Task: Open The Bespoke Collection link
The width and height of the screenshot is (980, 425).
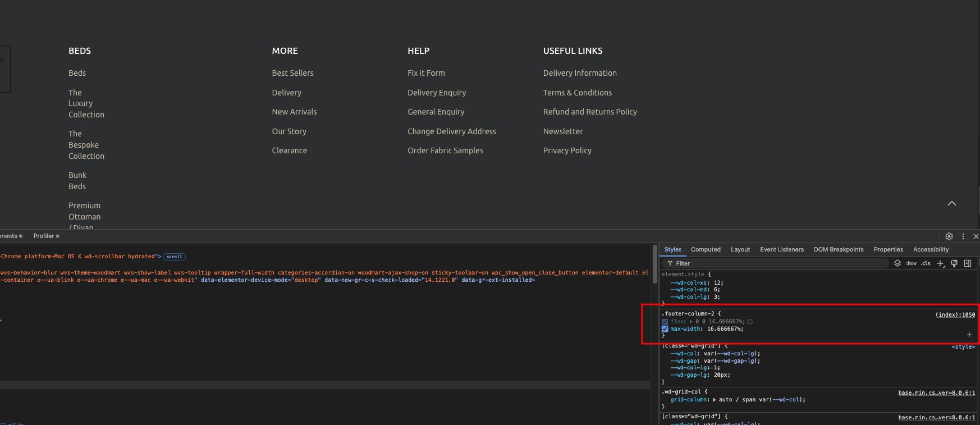Action: point(86,145)
